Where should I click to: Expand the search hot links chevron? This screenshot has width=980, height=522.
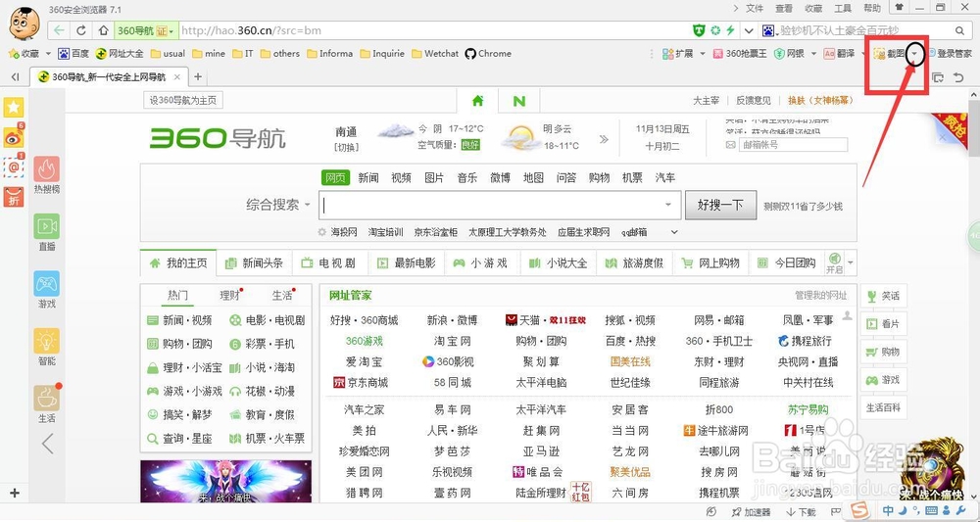pos(674,232)
